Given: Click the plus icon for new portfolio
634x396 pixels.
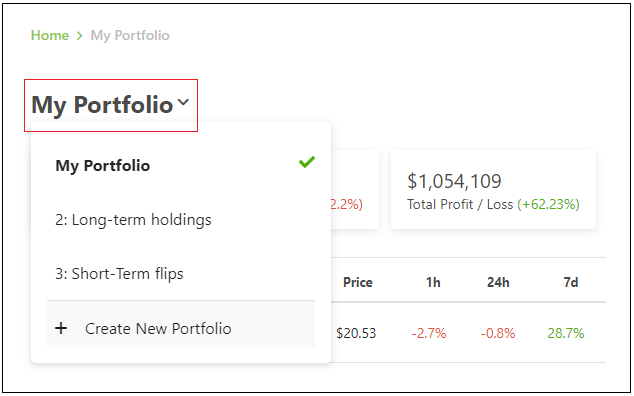Looking at the screenshot, I should [x=61, y=328].
